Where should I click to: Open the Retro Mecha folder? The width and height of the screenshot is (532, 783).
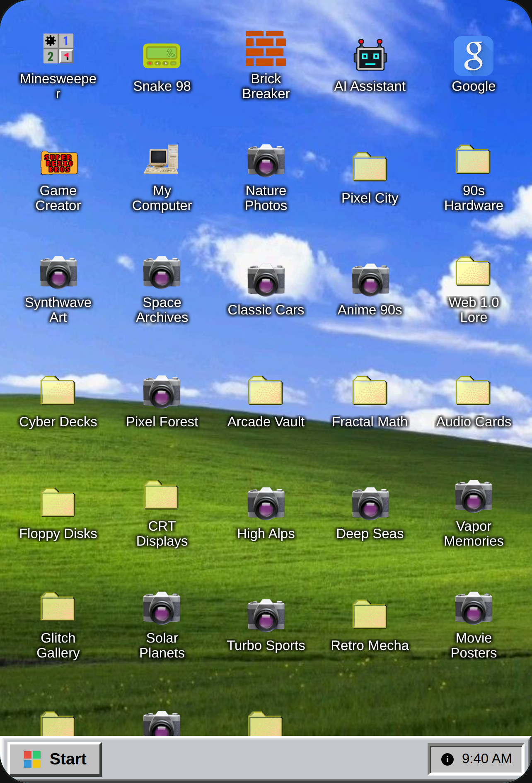click(370, 614)
